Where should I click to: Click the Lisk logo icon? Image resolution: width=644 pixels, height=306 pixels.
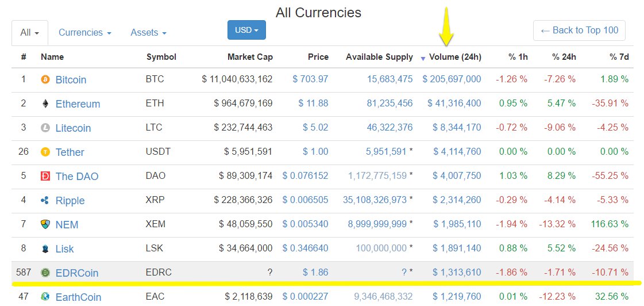pos(45,249)
